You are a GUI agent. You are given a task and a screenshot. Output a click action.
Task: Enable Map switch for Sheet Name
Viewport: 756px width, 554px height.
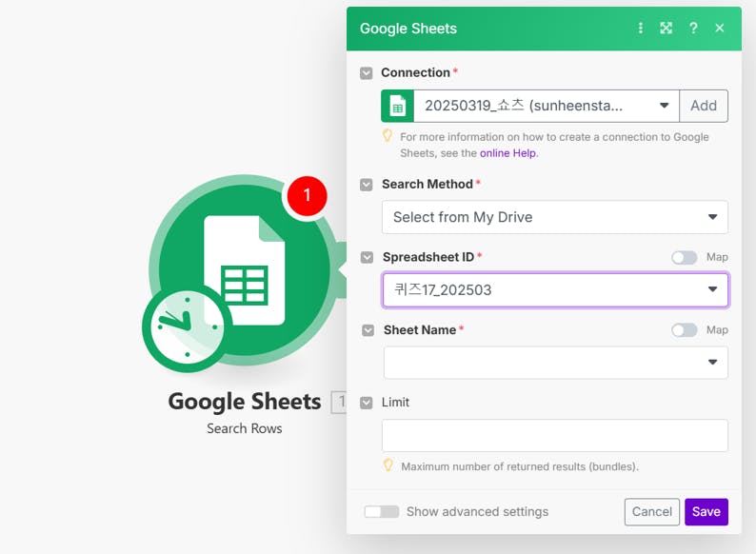tap(685, 330)
